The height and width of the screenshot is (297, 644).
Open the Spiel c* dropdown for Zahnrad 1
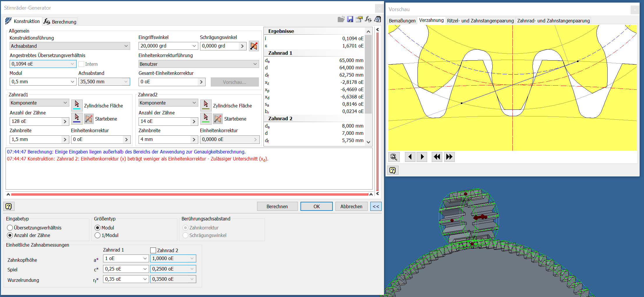(126, 269)
